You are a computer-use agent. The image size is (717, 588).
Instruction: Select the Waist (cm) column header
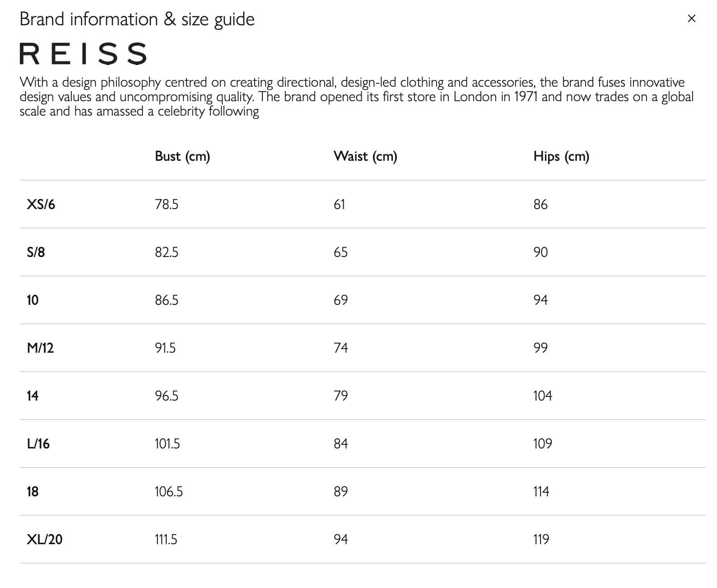click(x=365, y=156)
